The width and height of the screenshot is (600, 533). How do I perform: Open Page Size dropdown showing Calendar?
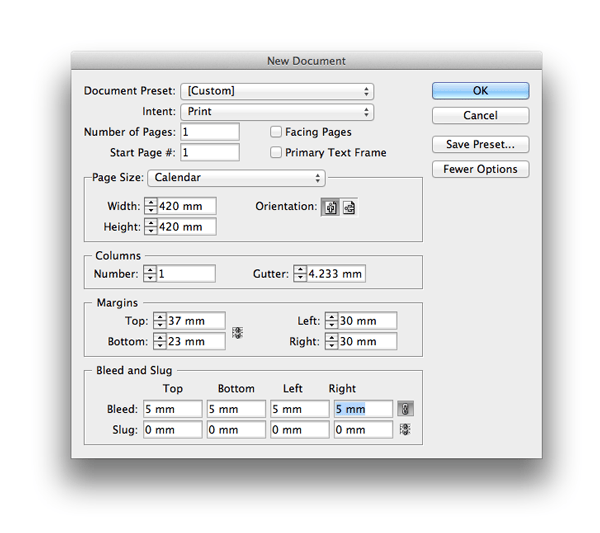(x=236, y=178)
